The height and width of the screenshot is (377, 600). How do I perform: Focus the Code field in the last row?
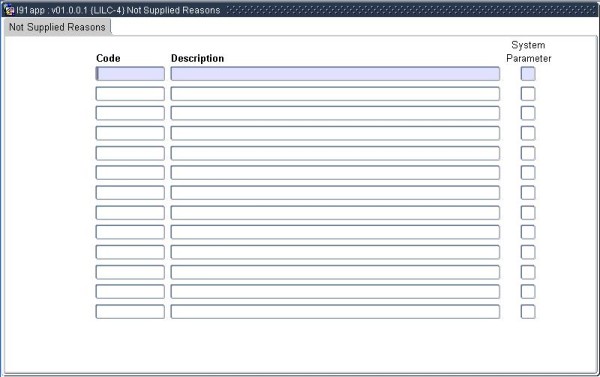(130, 311)
